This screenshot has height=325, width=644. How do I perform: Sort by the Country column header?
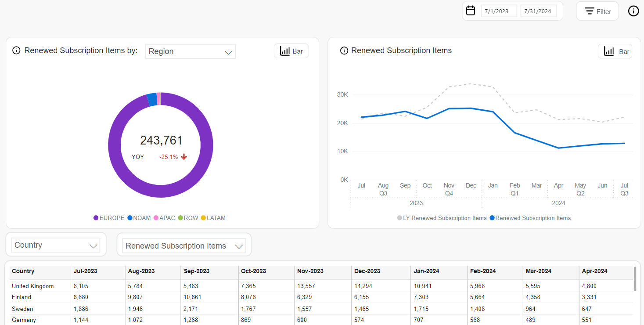40,271
